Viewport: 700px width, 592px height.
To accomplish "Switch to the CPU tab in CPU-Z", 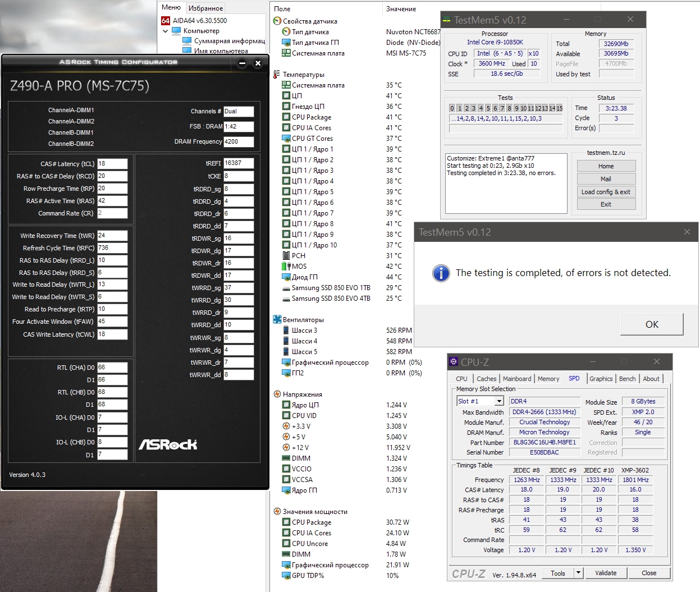I will point(461,379).
